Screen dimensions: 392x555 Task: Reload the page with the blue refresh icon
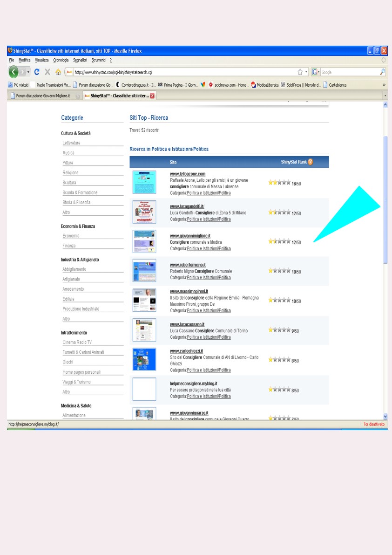(x=37, y=72)
